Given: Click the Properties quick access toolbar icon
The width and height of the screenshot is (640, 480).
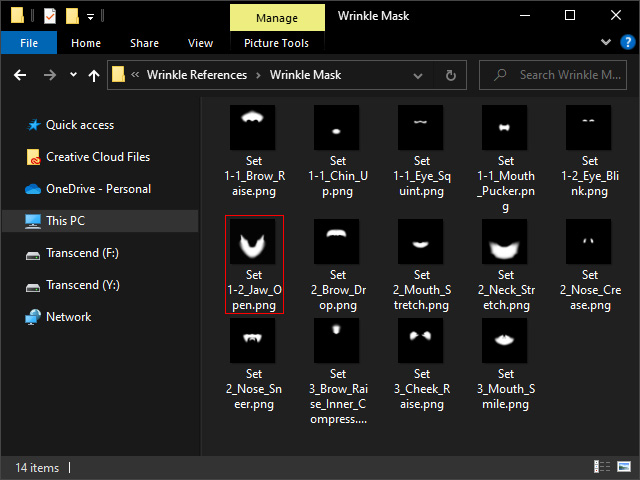Looking at the screenshot, I should click(x=50, y=16).
